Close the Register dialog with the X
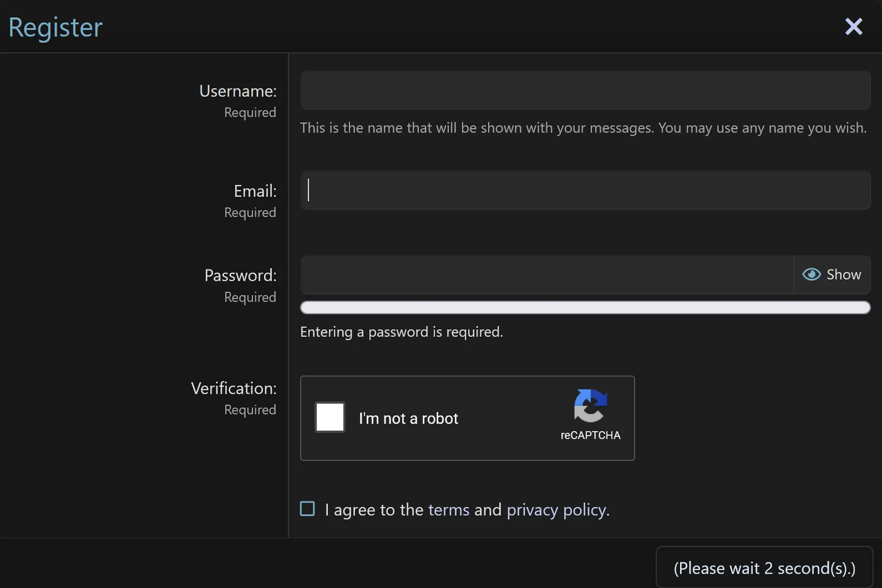This screenshot has height=588, width=882. pyautogui.click(x=854, y=26)
